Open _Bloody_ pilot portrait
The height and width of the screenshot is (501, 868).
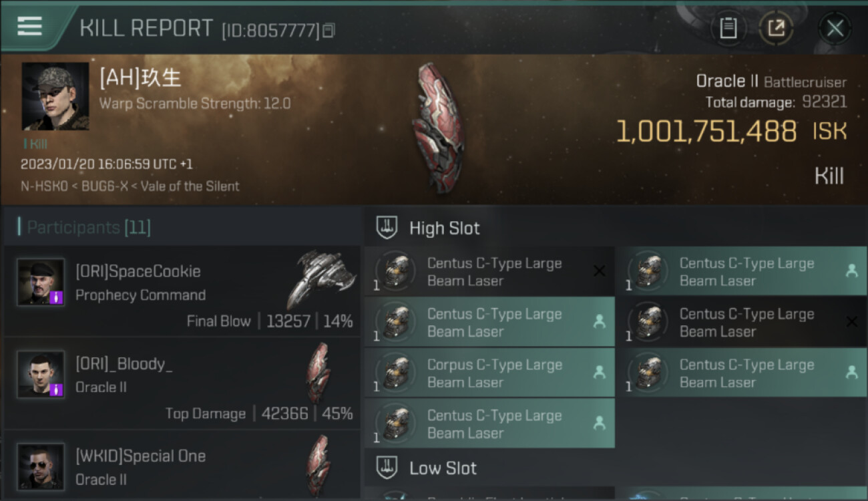point(41,375)
